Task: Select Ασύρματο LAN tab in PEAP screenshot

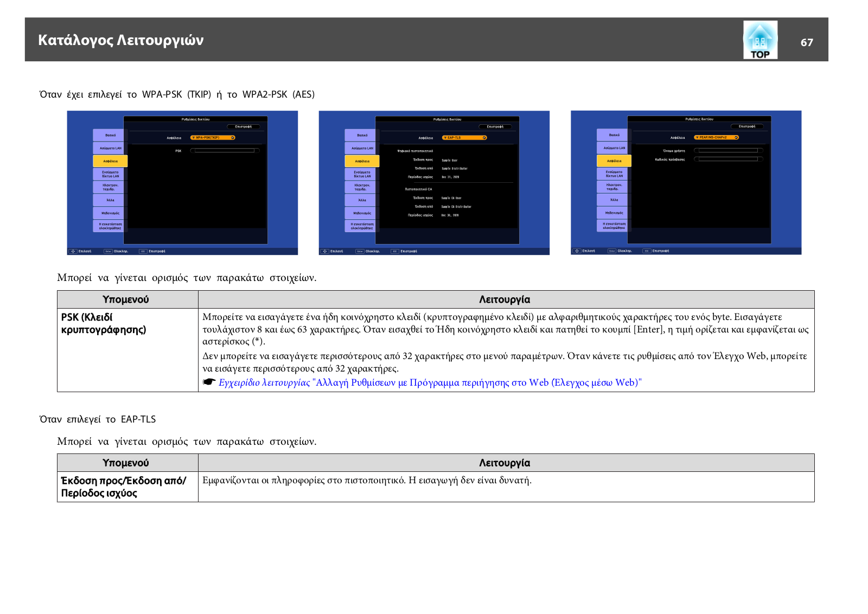Action: click(614, 148)
